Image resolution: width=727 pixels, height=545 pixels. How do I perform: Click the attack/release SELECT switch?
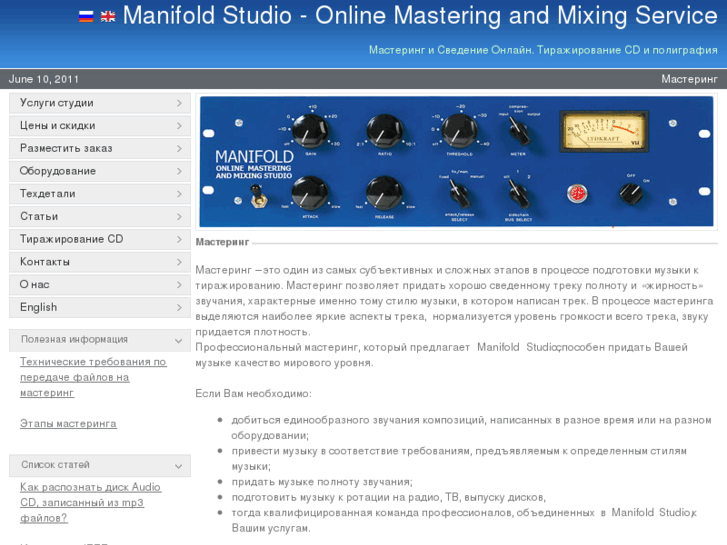click(459, 194)
